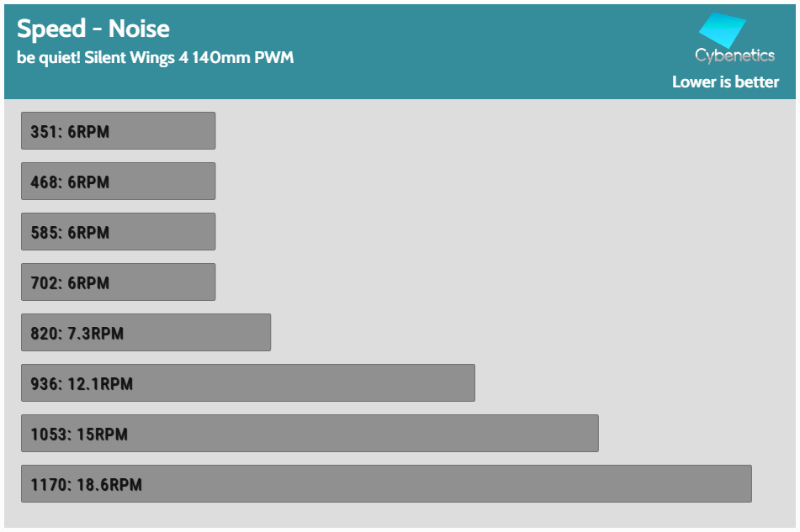This screenshot has width=800, height=532.
Task: Click the '1053: 15RPM' label text
Action: (x=79, y=435)
